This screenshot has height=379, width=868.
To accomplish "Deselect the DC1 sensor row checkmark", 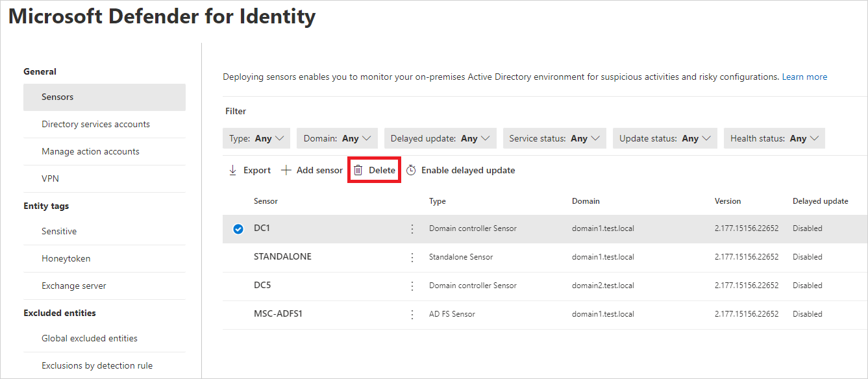I will (238, 228).
